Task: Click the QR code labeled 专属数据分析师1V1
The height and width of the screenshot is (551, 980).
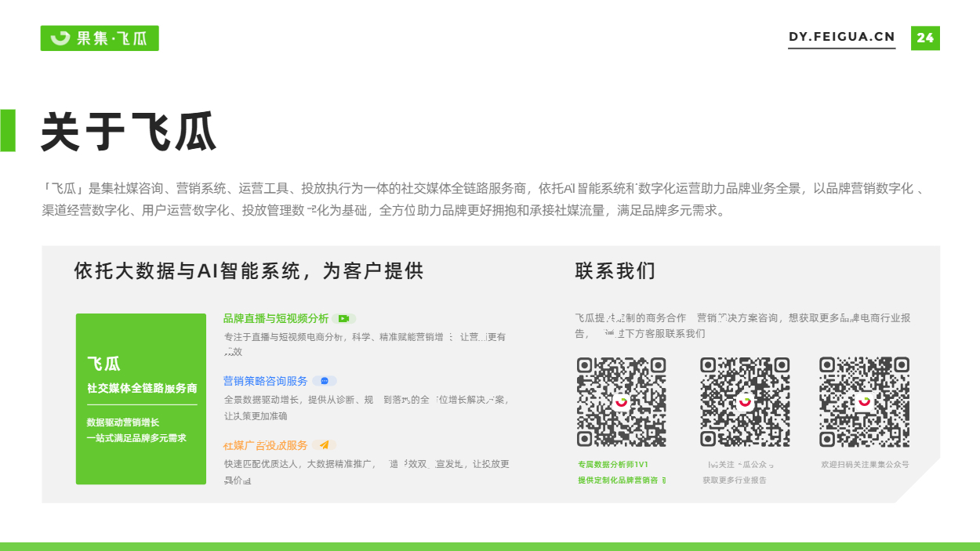Action: point(622,402)
